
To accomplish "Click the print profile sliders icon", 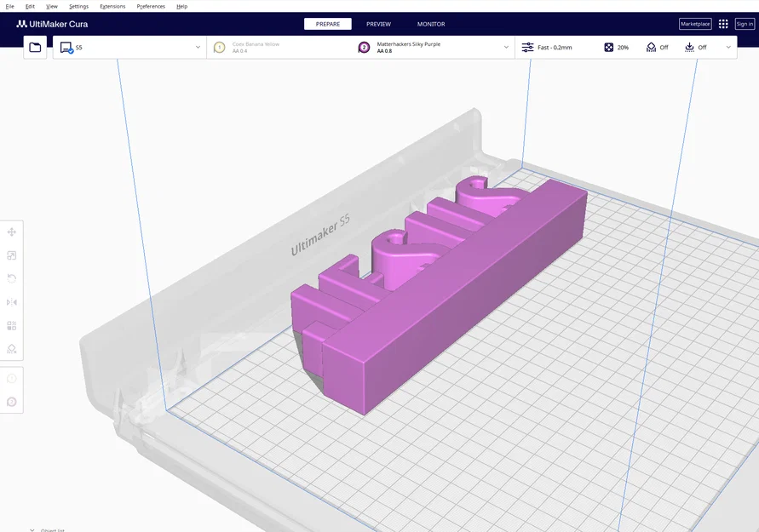I will pos(527,48).
